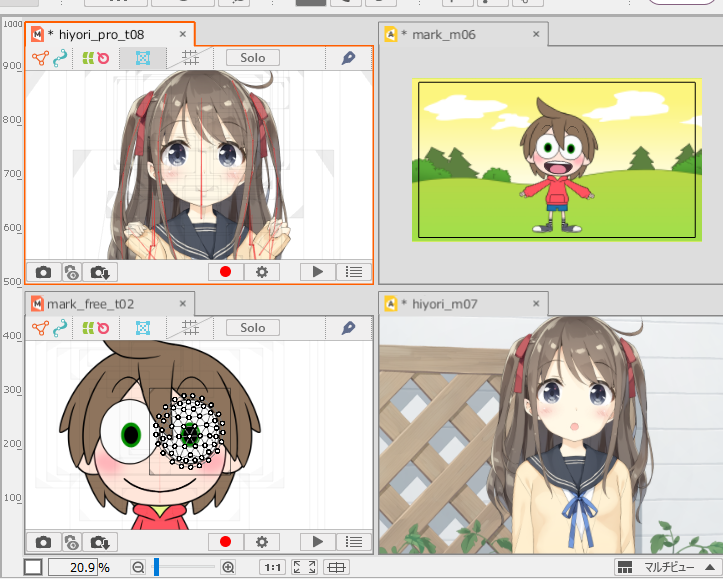Click the pen icon in hiyori_pro_t08 view

348,58
